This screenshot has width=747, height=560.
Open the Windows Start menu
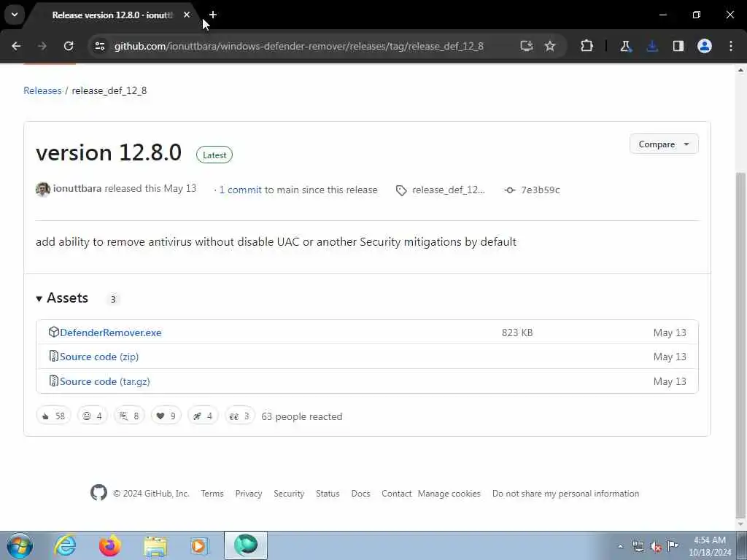click(19, 545)
